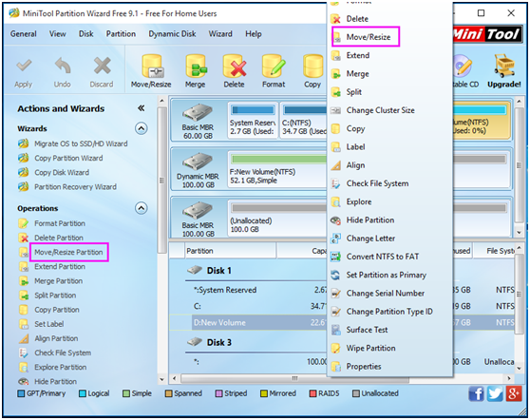Choose Explore in the context menu

(x=390, y=201)
